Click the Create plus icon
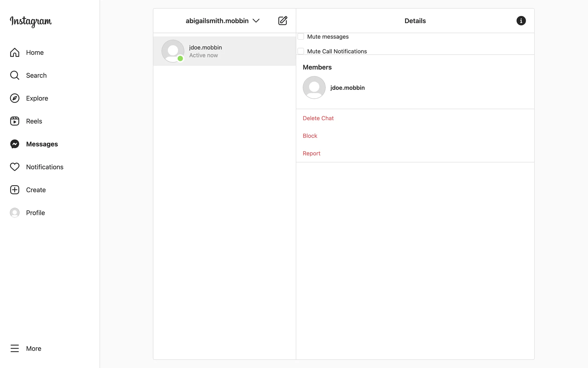Viewport: 588px width, 368px height. [15, 190]
